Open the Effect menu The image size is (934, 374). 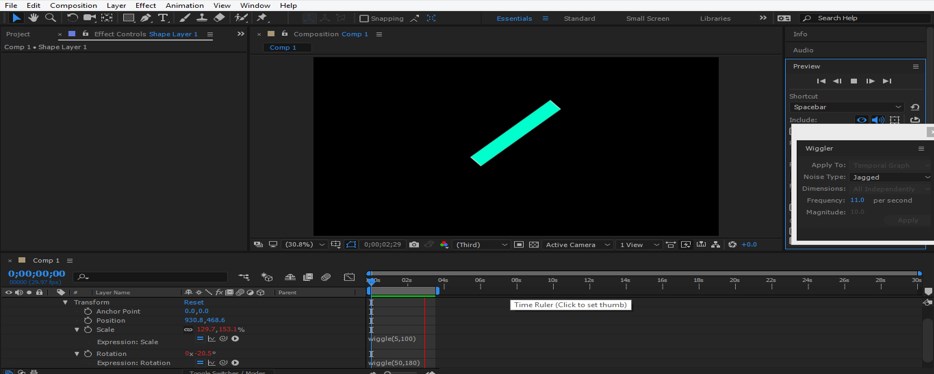coord(146,5)
